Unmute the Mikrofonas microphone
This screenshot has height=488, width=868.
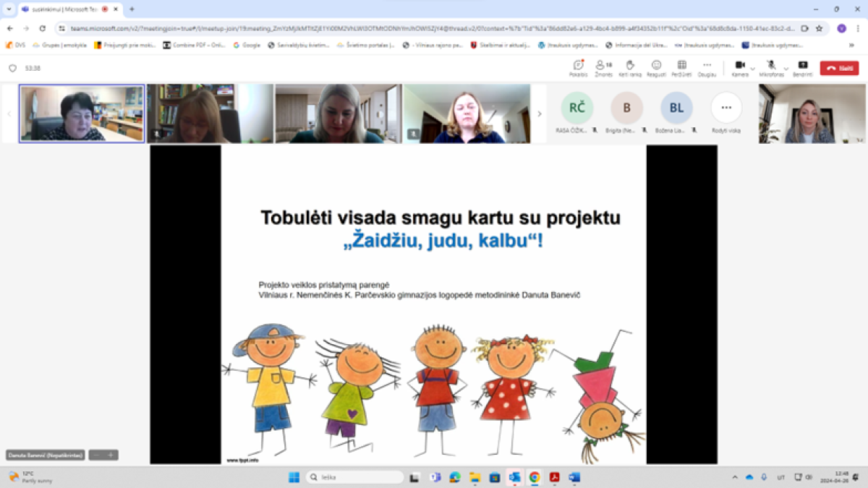pyautogui.click(x=771, y=66)
